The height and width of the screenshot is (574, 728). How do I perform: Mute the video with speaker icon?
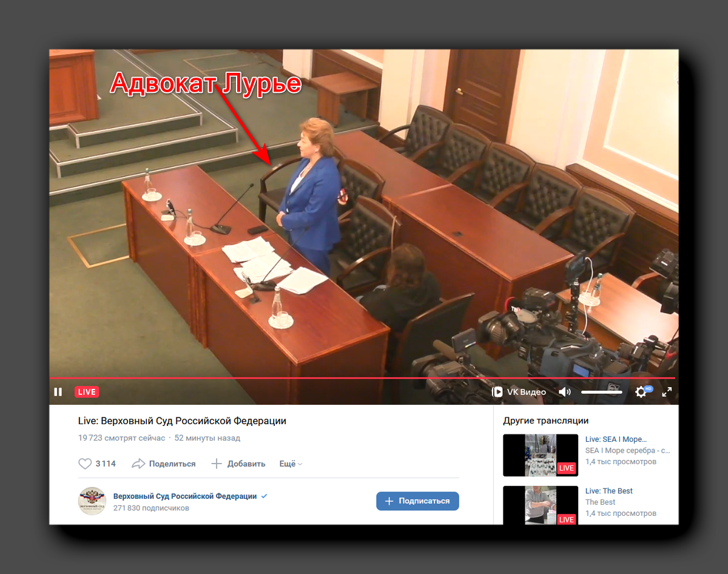[x=564, y=392]
